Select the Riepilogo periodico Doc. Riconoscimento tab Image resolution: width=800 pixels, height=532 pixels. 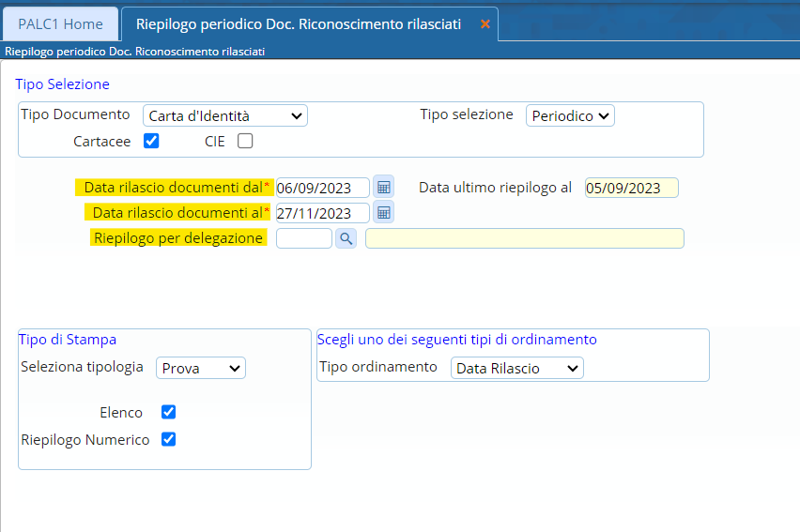click(x=299, y=24)
